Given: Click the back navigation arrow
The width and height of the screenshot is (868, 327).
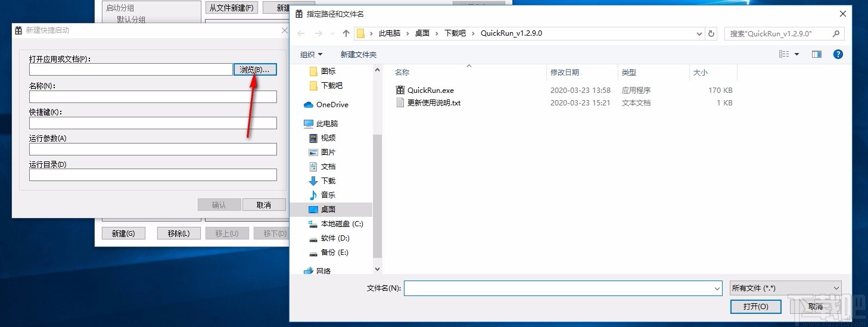Looking at the screenshot, I should coord(301,34).
